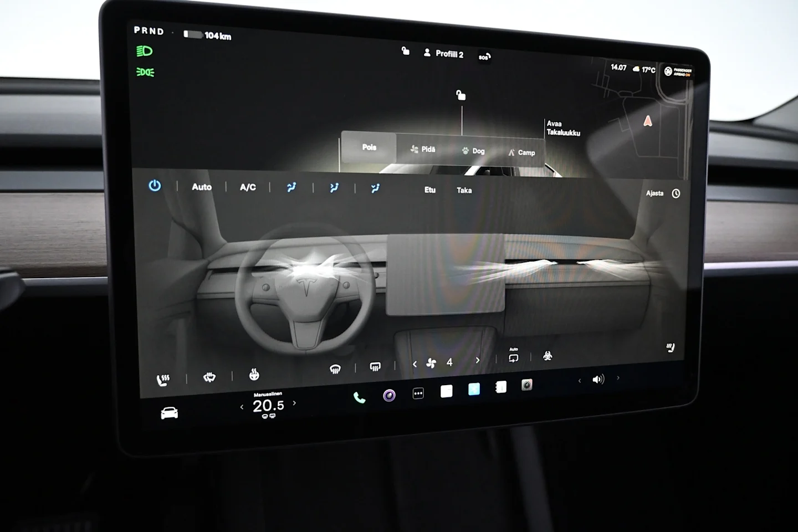The height and width of the screenshot is (532, 798).
Task: Tap the parking lights indicator icon
Action: 145,72
